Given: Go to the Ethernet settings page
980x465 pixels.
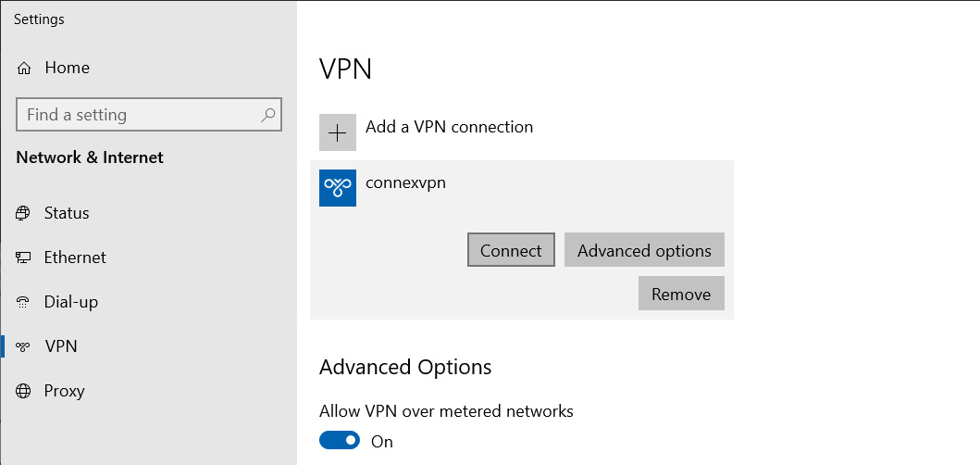Looking at the screenshot, I should [x=75, y=258].
